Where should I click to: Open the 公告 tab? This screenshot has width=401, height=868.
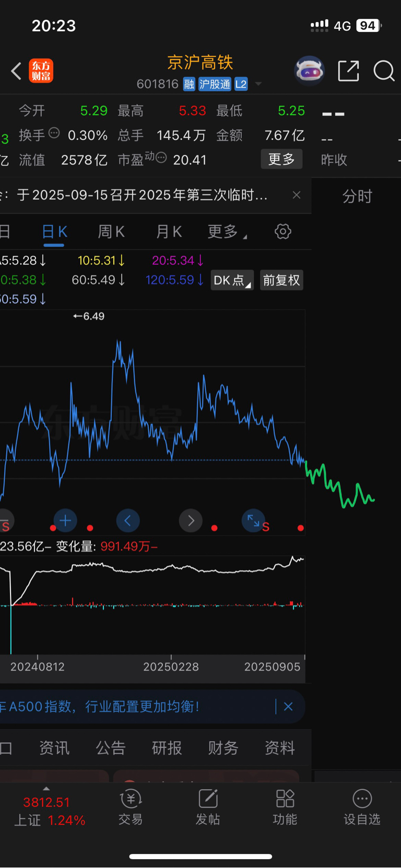pos(111,748)
